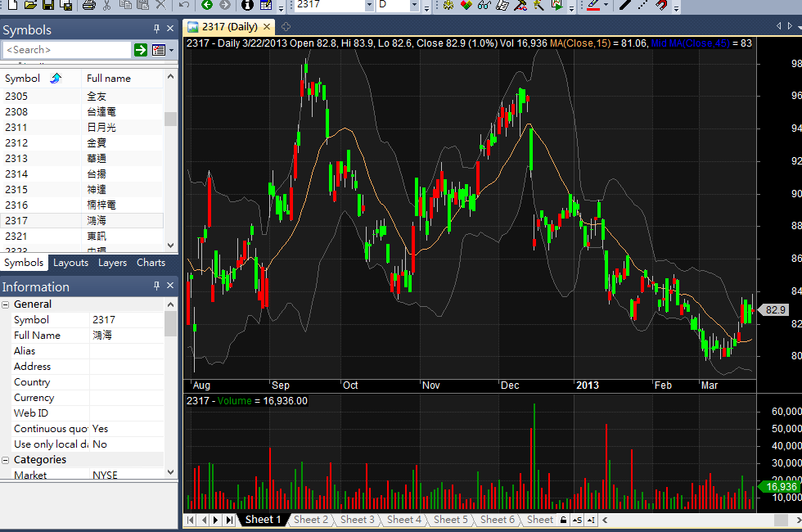
Task: Open a file using the folder icon
Action: pyautogui.click(x=30, y=5)
